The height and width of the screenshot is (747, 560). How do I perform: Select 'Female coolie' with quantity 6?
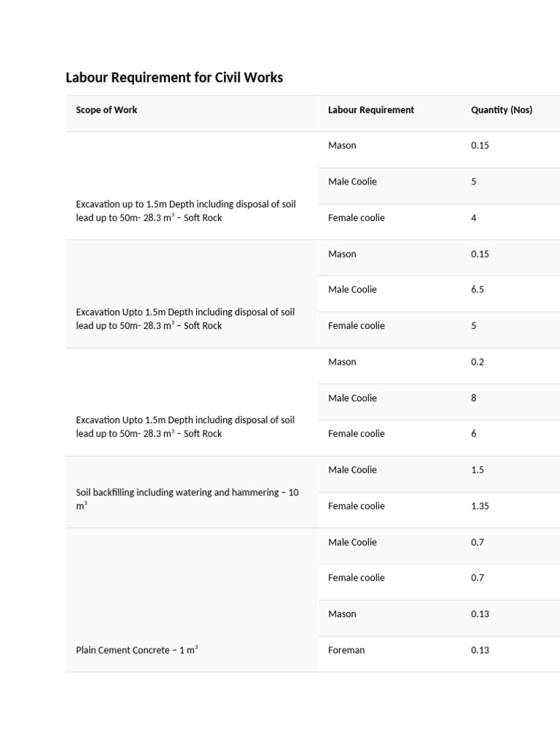click(356, 434)
